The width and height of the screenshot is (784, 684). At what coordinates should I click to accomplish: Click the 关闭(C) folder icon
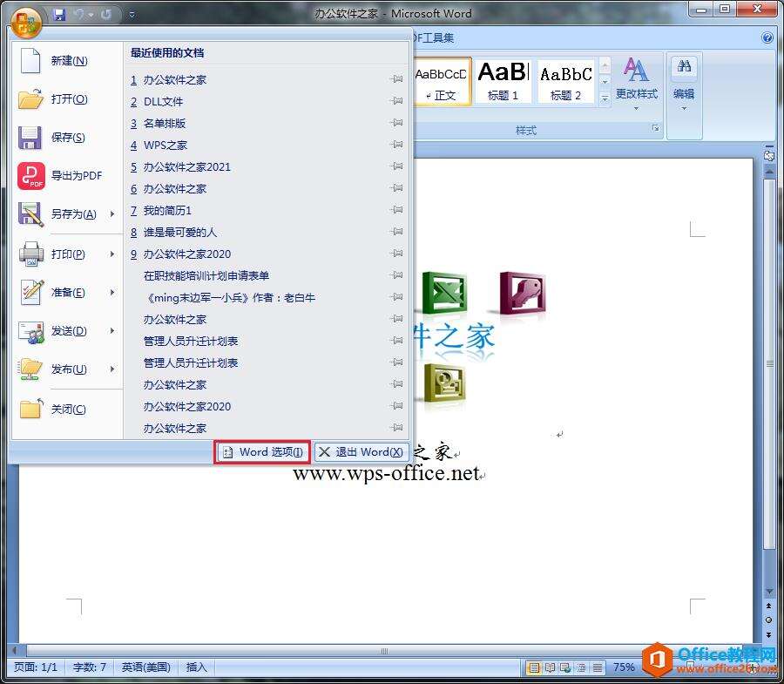[31, 409]
